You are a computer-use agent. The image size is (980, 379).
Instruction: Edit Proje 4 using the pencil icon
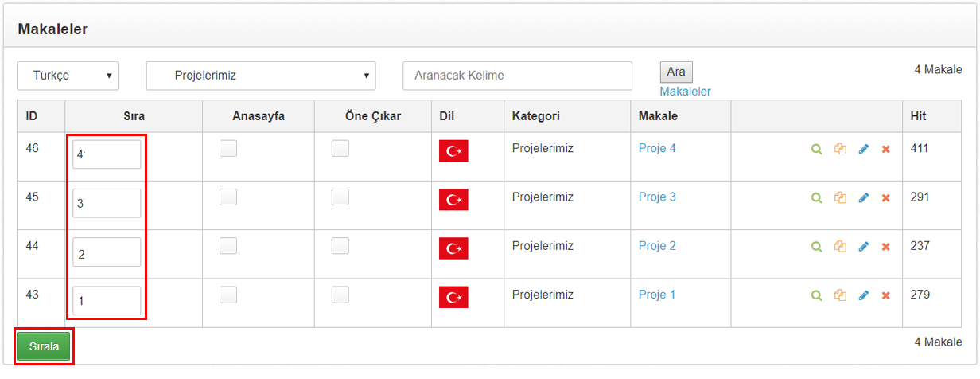(x=864, y=149)
